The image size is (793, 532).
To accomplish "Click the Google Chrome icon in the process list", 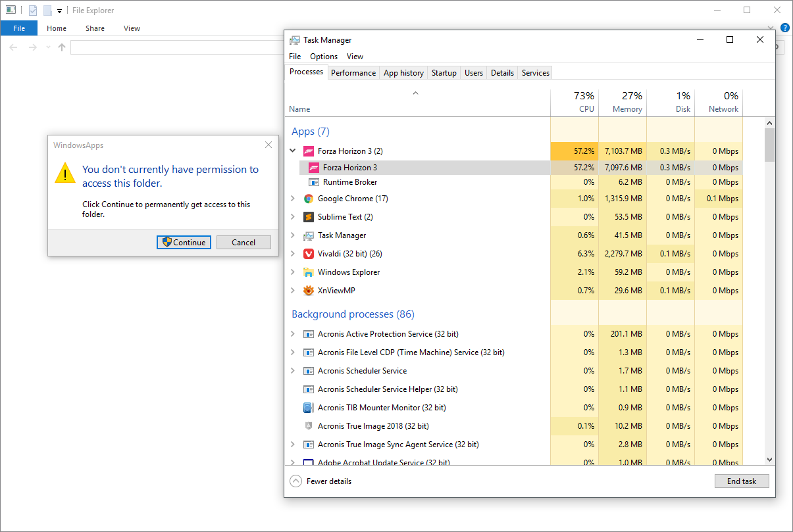I will pos(308,199).
